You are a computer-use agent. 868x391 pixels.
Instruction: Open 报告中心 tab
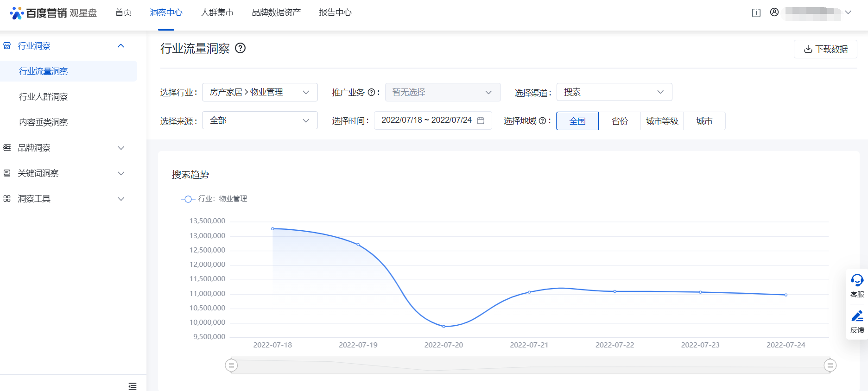click(x=335, y=13)
